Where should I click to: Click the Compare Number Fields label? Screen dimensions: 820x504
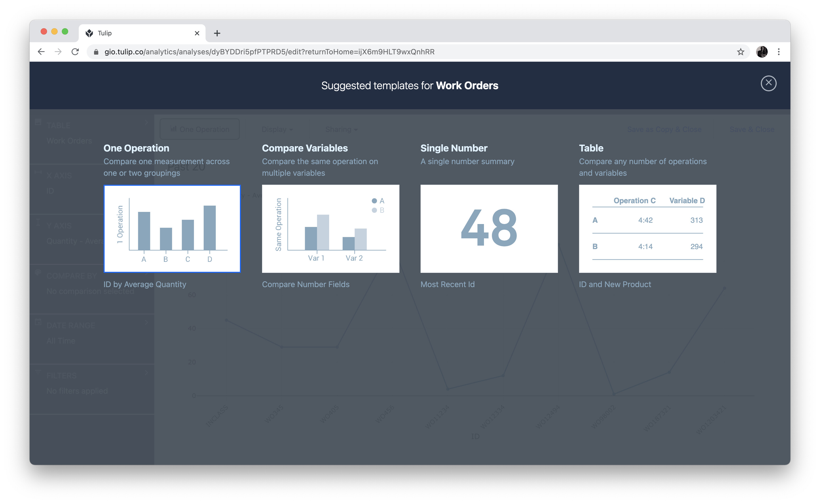coord(306,284)
